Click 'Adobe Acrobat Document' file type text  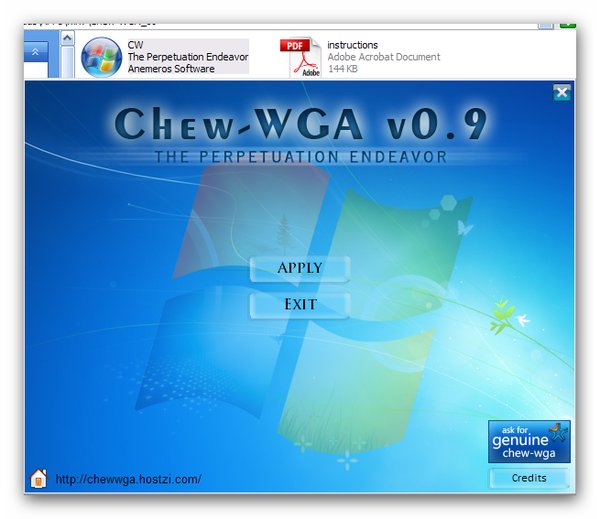384,57
